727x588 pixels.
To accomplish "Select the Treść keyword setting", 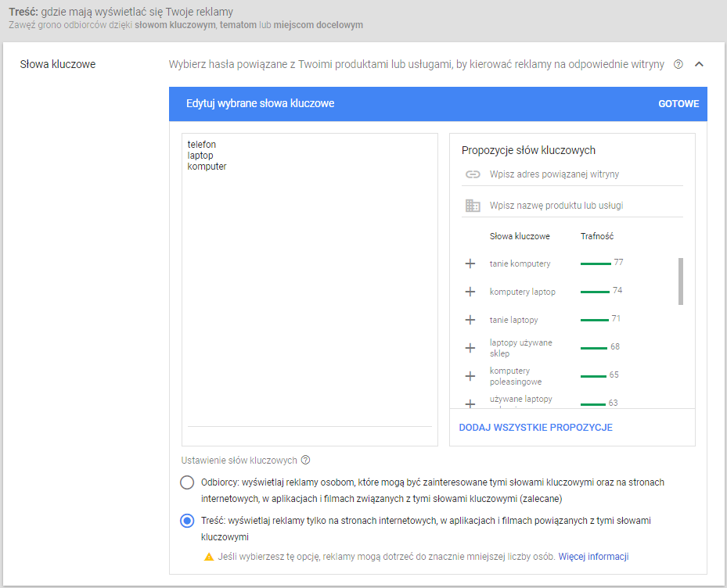I will (x=187, y=521).
